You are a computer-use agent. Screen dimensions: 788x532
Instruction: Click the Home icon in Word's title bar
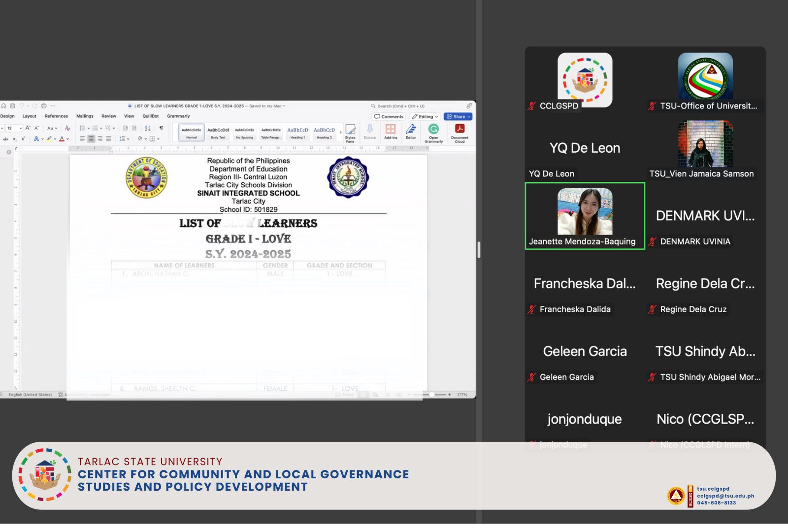coord(3,106)
